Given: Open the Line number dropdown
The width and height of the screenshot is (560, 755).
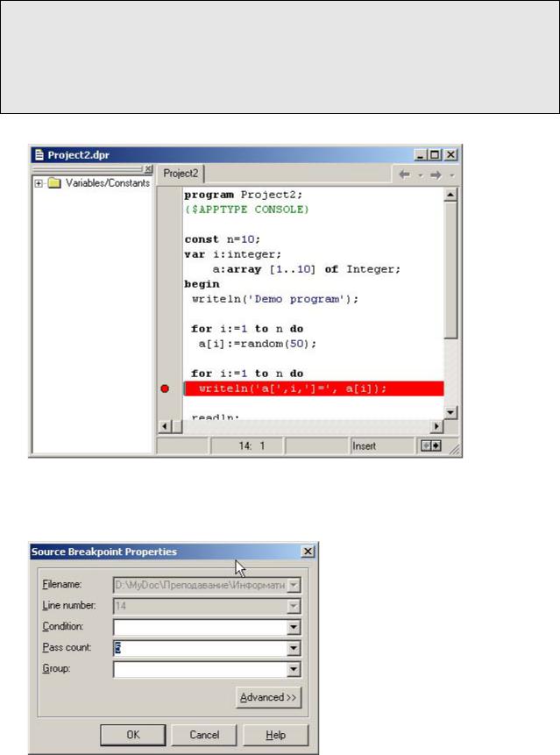Looking at the screenshot, I should point(294,606).
